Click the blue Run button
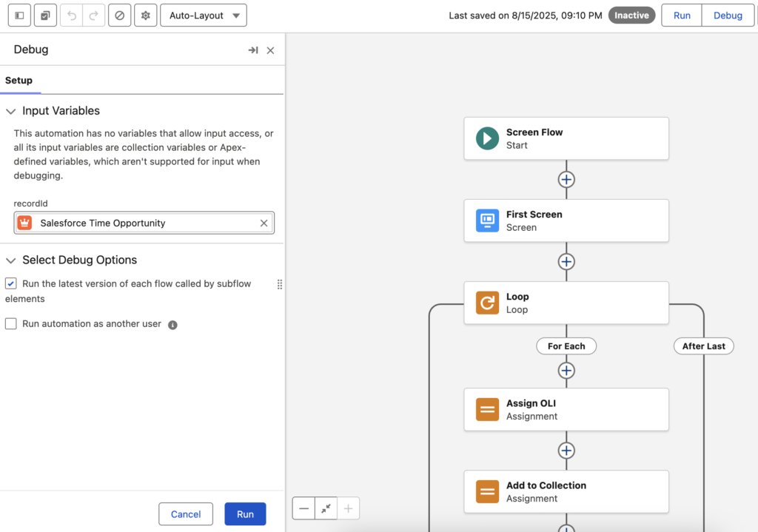 245,514
